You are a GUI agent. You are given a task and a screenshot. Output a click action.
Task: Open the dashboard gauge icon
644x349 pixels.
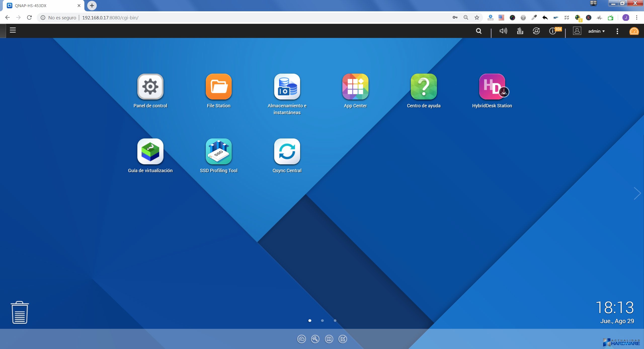634,31
